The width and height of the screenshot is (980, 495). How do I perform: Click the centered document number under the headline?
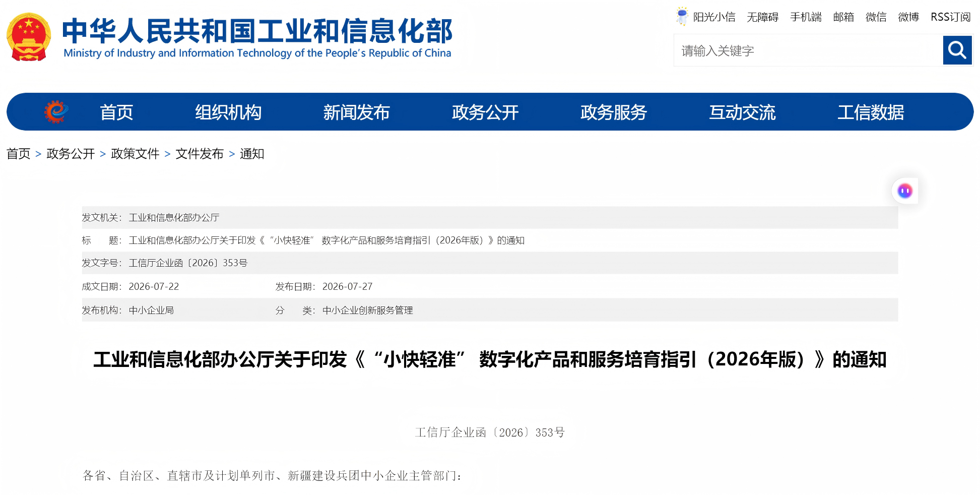pyautogui.click(x=490, y=432)
